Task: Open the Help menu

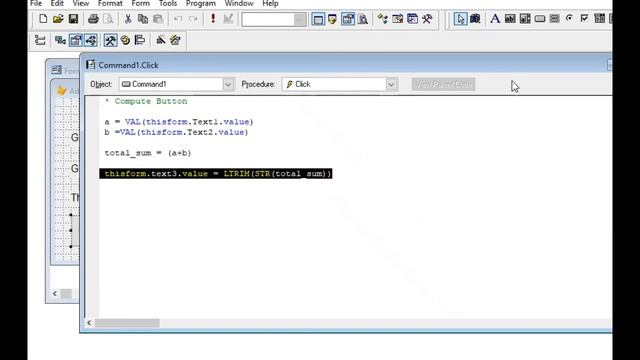Action: point(270,4)
